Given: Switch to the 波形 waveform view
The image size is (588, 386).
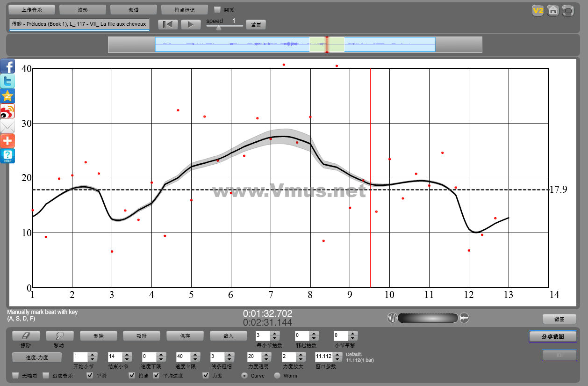Looking at the screenshot, I should point(83,9).
